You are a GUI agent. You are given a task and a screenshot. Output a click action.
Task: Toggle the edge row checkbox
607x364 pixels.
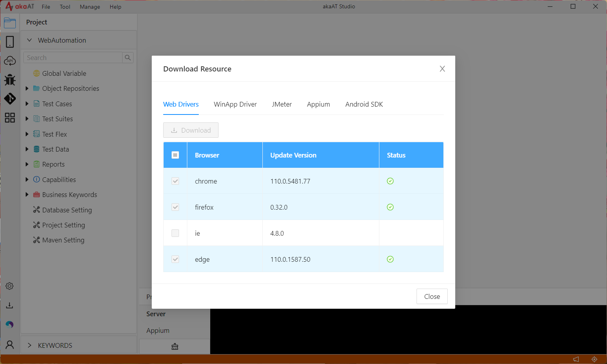(175, 259)
